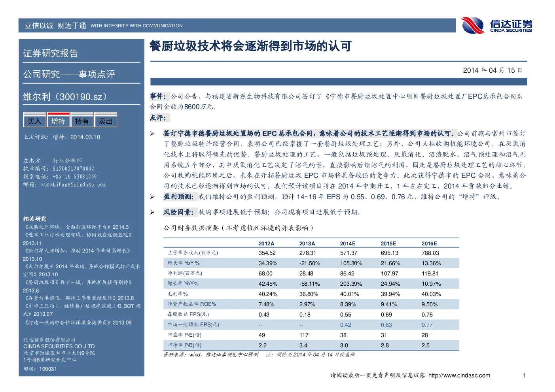Click the 公司财务数据摘要 table caption
Image resolution: width=555 pixels, height=392 pixels.
coord(239,228)
